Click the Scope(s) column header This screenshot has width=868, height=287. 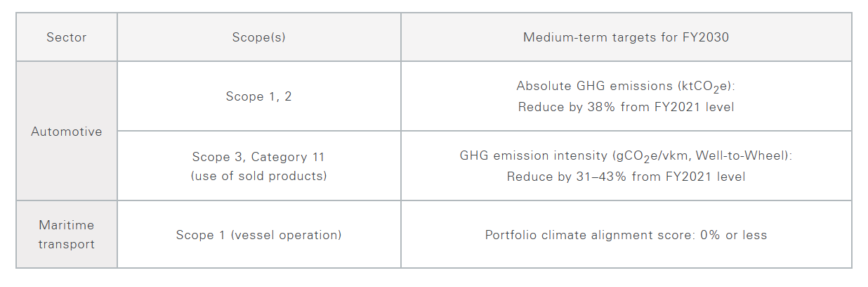tap(258, 37)
